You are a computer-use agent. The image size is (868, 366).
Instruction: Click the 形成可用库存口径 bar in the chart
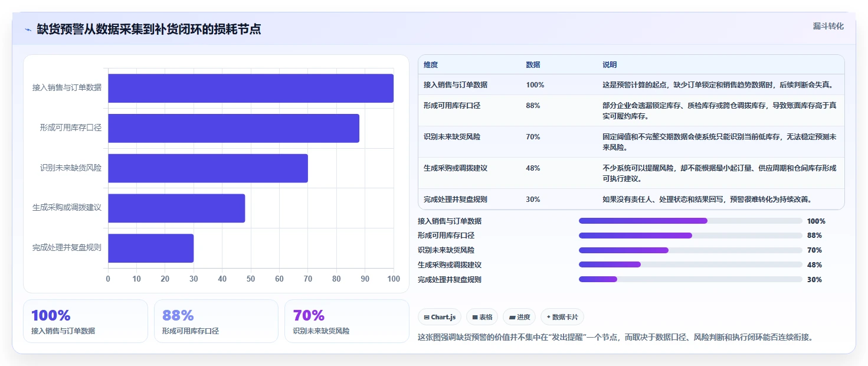(234, 128)
